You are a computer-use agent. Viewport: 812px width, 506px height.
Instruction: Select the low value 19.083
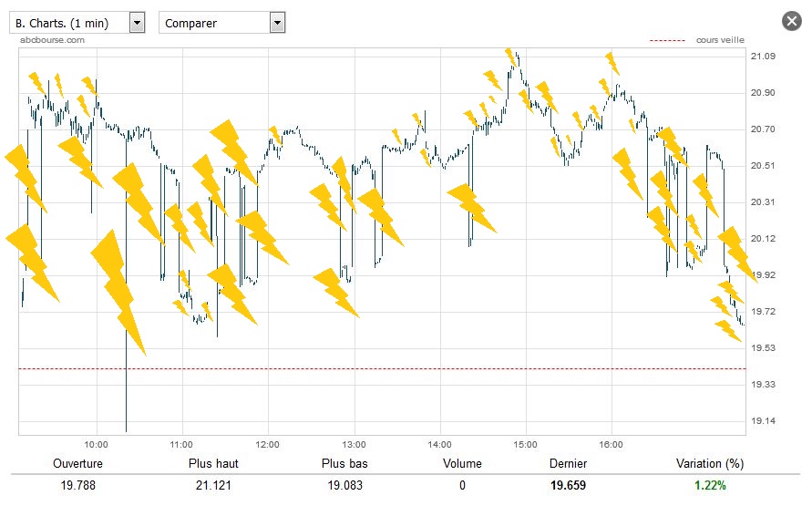coord(344,485)
